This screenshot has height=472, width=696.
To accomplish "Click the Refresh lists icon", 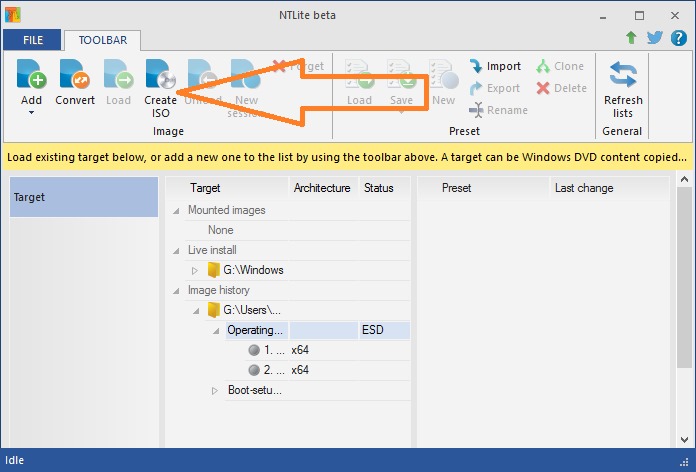I will [622, 78].
